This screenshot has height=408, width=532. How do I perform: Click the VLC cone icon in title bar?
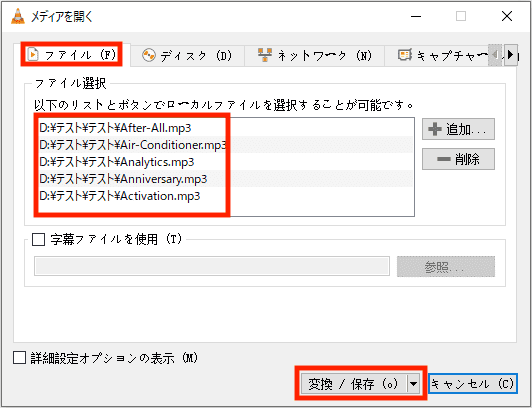(18, 16)
